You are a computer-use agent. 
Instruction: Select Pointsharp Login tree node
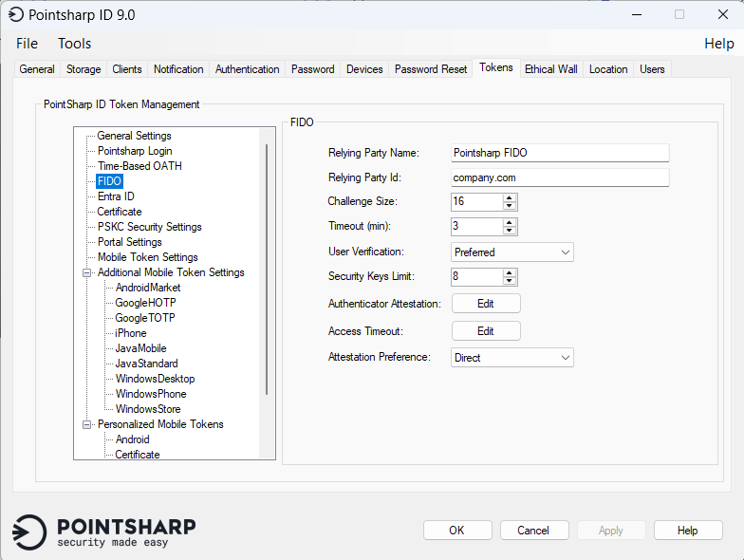coord(135,151)
